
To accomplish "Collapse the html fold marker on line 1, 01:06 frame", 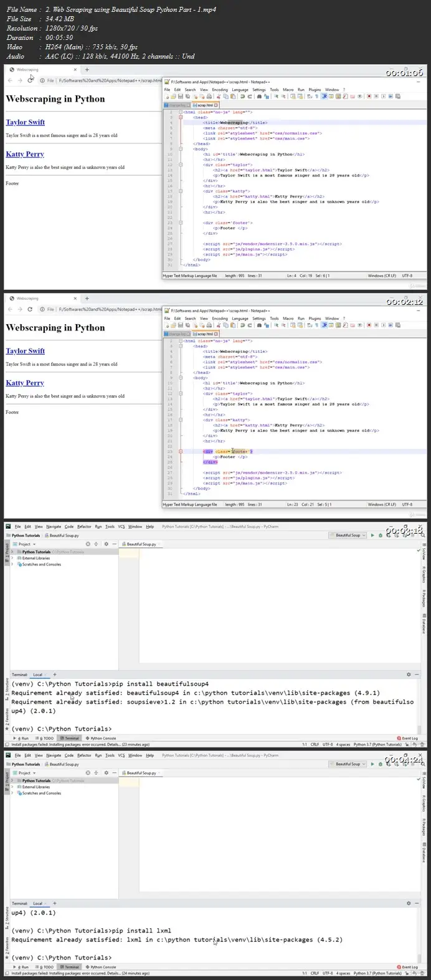I will [x=179, y=112].
